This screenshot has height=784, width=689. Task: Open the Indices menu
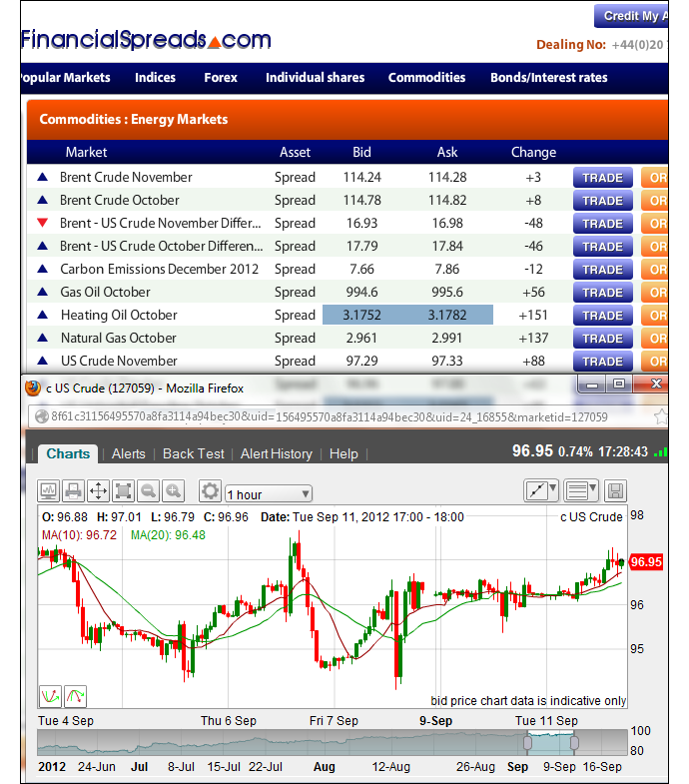155,78
